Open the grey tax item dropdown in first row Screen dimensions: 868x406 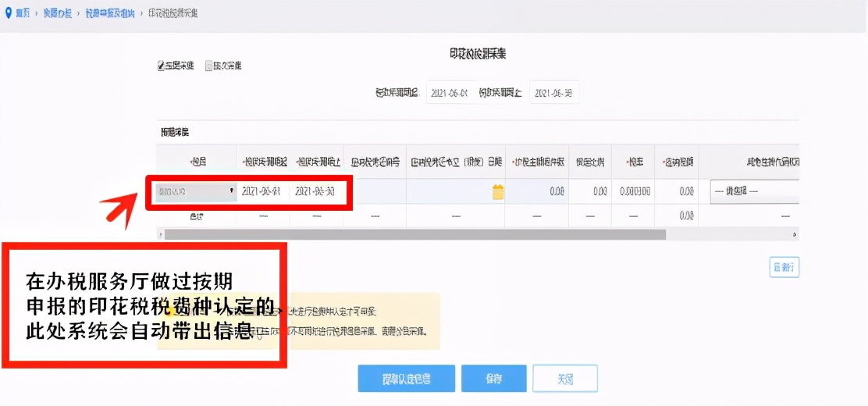coord(196,191)
